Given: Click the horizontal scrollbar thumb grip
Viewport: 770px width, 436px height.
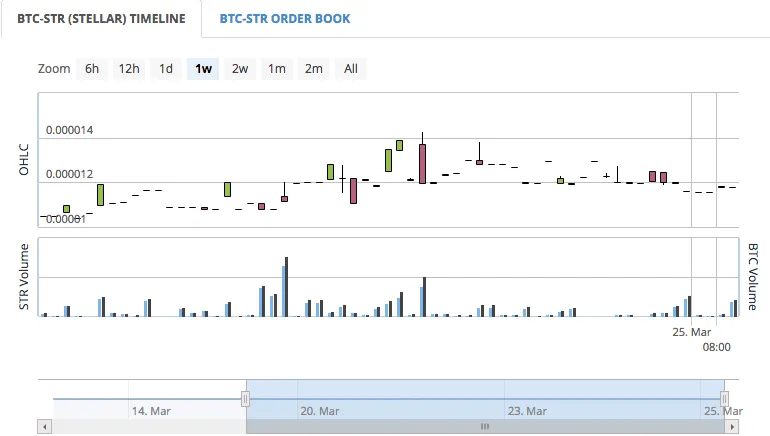Looking at the screenshot, I should point(485,426).
